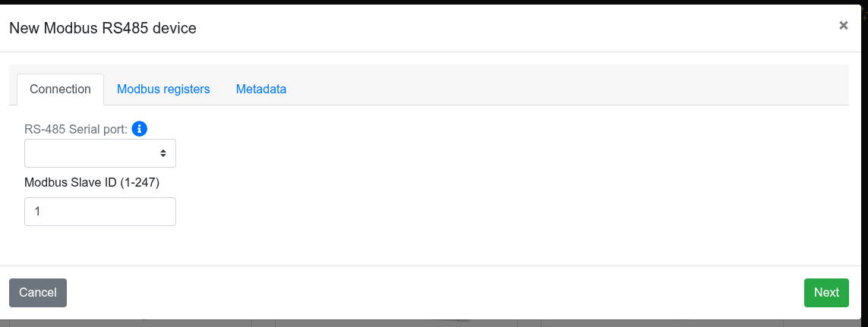Click the "RS-485 Serial port:" label
This screenshot has height=327, width=868.
76,129
